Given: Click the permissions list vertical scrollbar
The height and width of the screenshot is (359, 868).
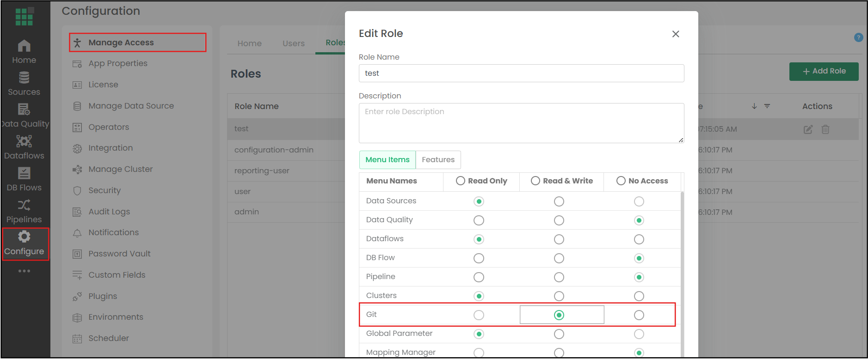Looking at the screenshot, I should click(682, 274).
